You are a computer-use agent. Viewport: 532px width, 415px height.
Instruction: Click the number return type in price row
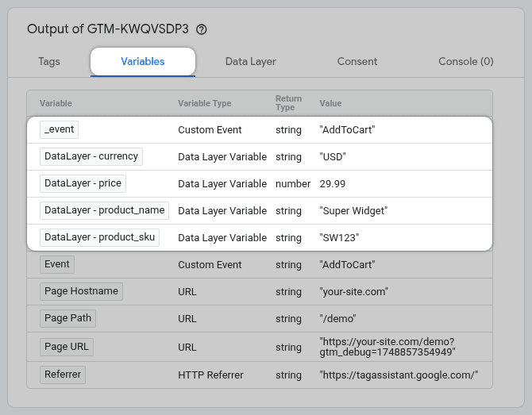pos(293,184)
